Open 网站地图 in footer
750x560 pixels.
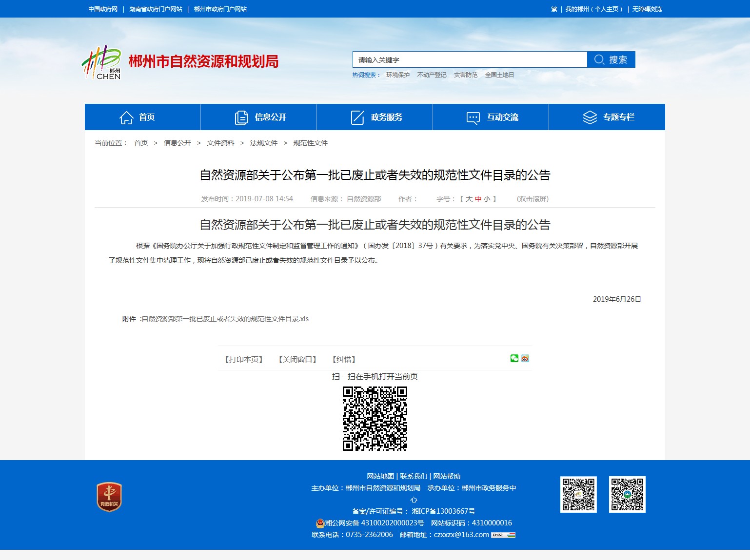[380, 476]
